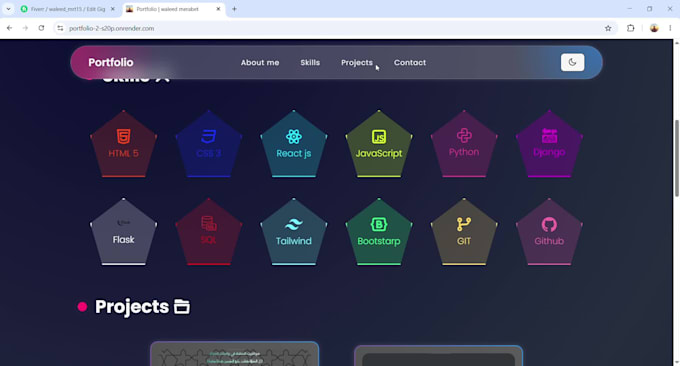
Task: Open the browser extensions puzzle icon
Action: click(x=631, y=28)
